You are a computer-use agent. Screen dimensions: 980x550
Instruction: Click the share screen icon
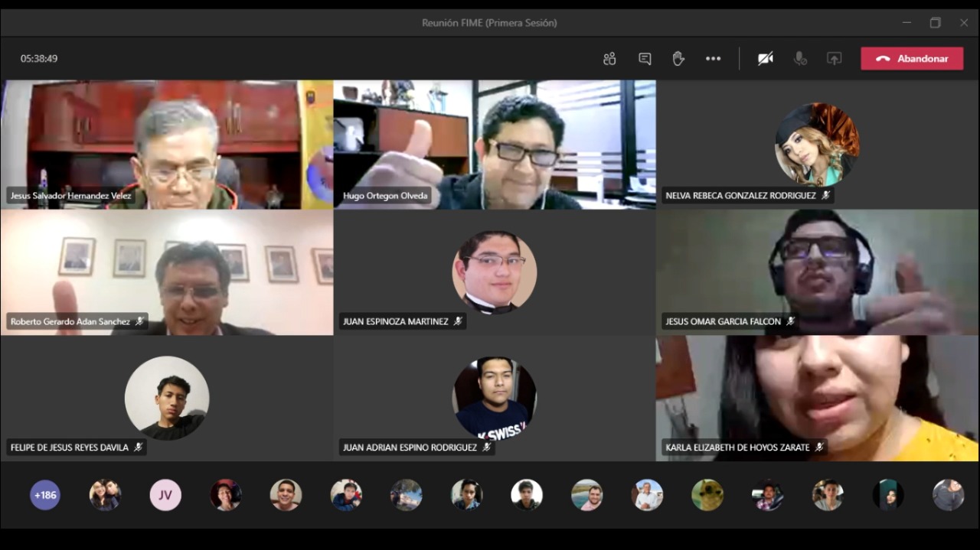tap(834, 59)
